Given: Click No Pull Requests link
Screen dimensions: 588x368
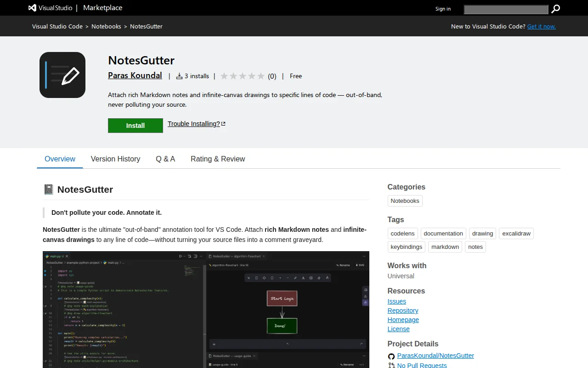Looking at the screenshot, I should point(422,365).
